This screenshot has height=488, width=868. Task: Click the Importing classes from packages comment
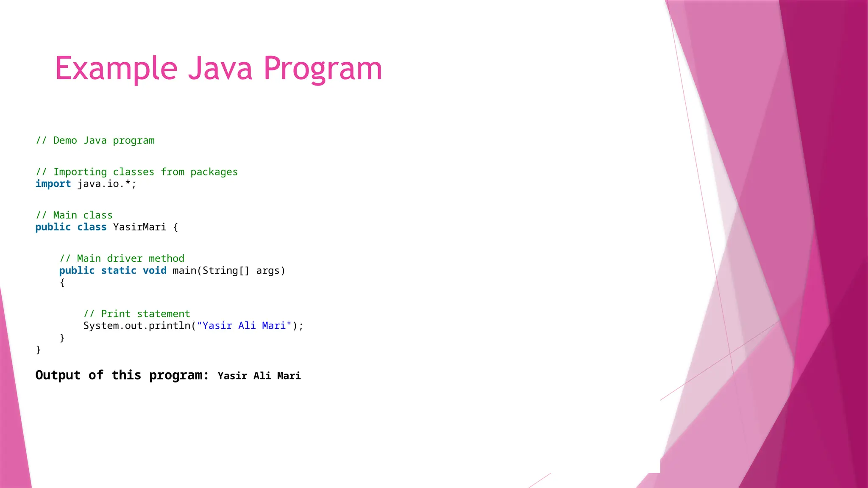coord(136,172)
